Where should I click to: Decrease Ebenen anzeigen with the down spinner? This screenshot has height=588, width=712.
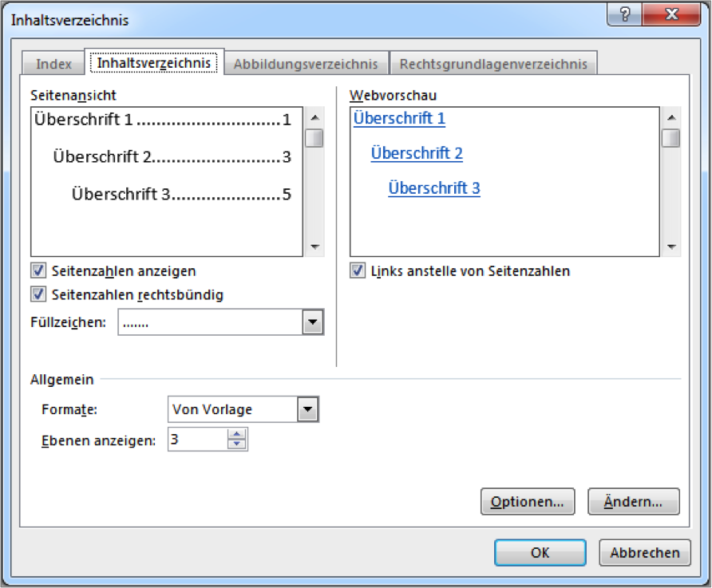pos(236,444)
